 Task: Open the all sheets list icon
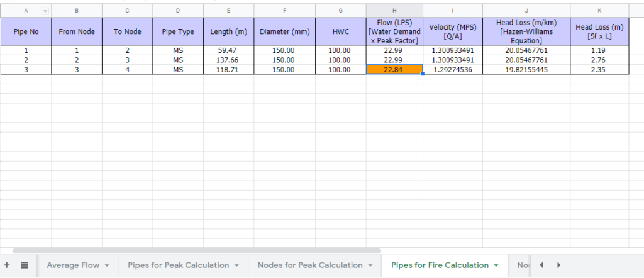tap(25, 265)
